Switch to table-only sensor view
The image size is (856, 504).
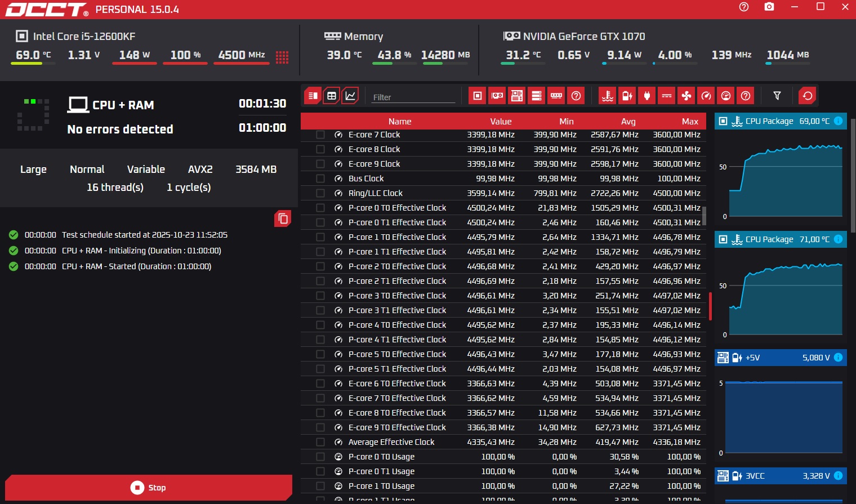click(332, 96)
